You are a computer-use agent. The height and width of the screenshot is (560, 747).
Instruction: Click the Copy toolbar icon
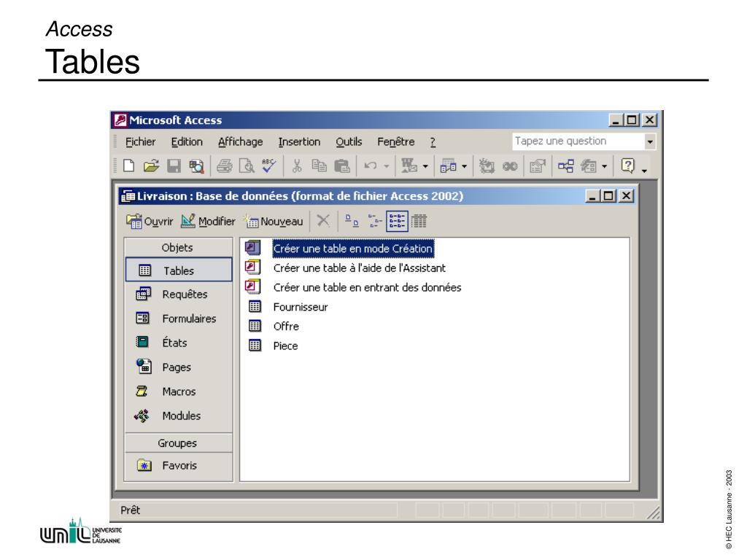[319, 166]
